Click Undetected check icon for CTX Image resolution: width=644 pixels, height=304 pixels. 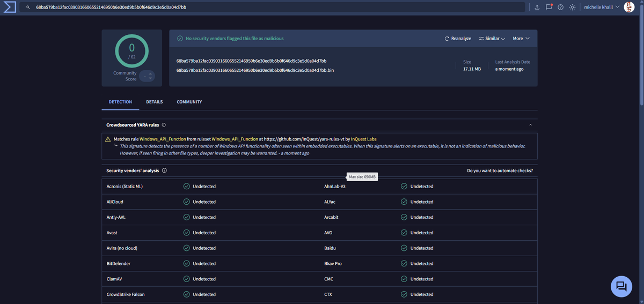click(404, 294)
